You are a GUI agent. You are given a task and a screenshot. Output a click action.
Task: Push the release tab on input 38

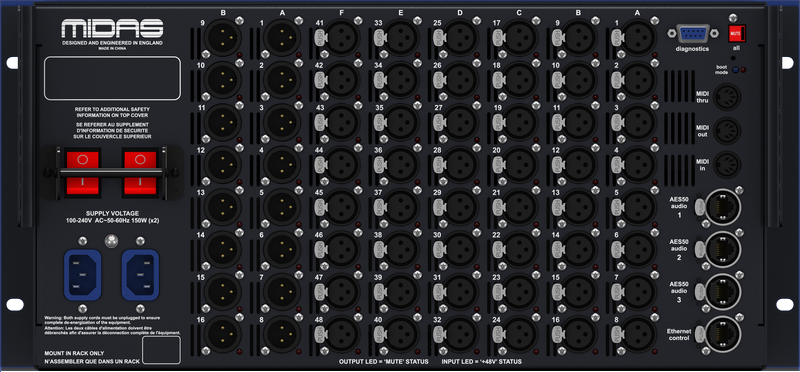(380, 249)
